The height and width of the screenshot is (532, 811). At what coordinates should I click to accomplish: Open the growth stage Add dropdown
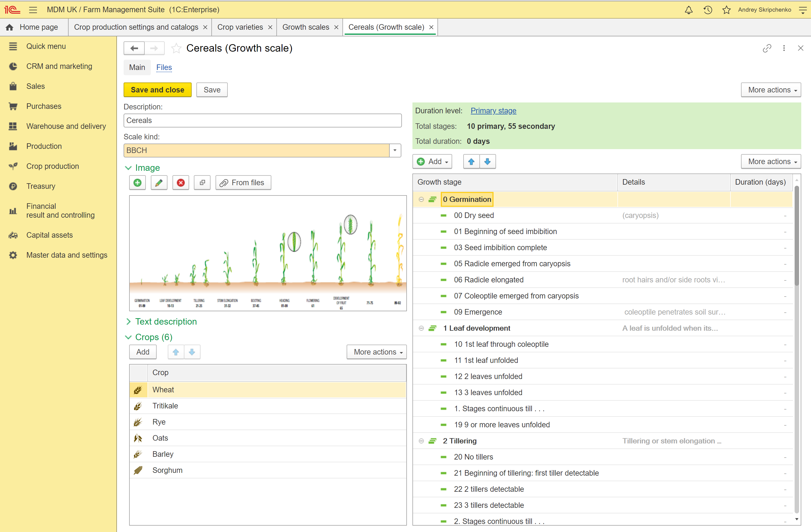[x=432, y=161]
